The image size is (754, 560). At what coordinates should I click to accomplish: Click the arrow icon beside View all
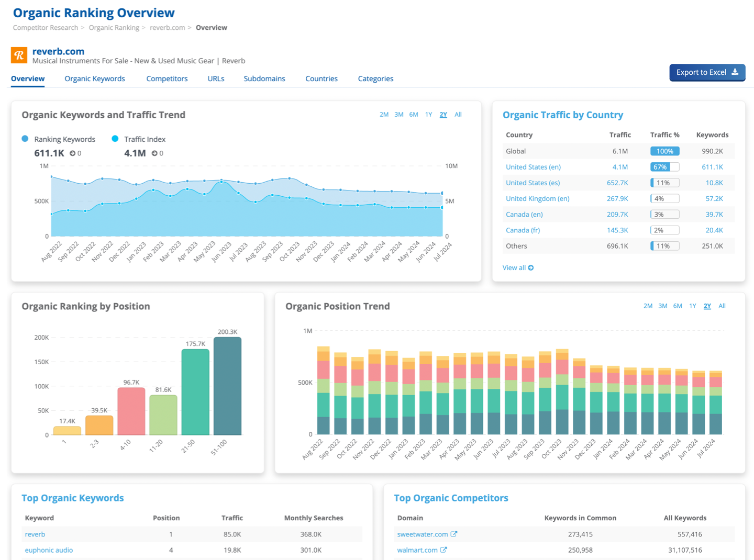[x=531, y=267]
